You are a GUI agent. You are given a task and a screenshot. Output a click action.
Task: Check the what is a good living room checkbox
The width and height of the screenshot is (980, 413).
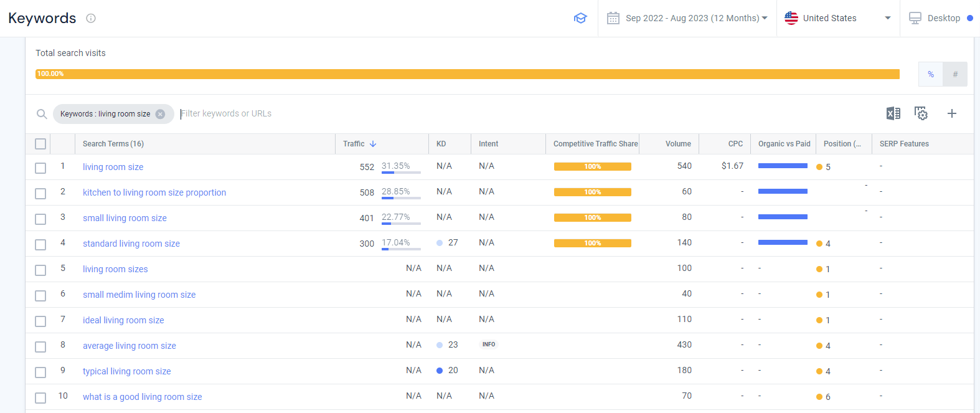tap(40, 398)
